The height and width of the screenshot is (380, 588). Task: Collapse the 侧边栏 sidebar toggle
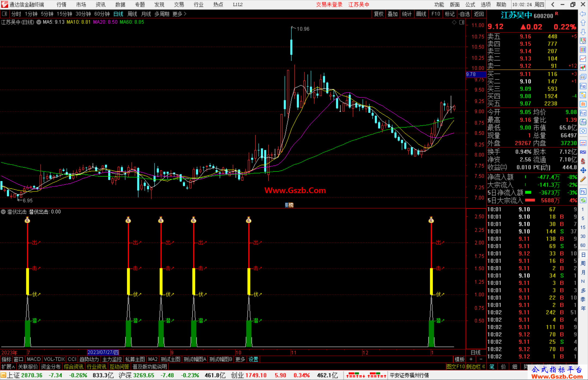pos(476,367)
